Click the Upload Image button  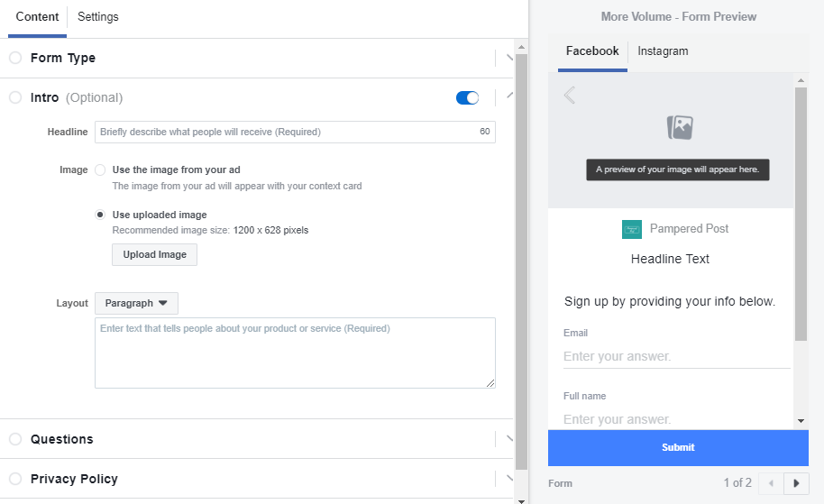tap(154, 254)
